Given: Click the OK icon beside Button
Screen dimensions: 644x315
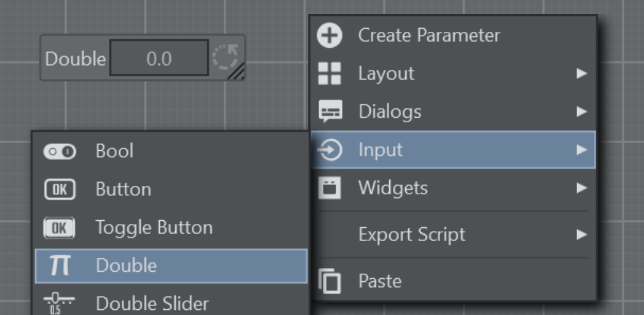Looking at the screenshot, I should 59,190.
